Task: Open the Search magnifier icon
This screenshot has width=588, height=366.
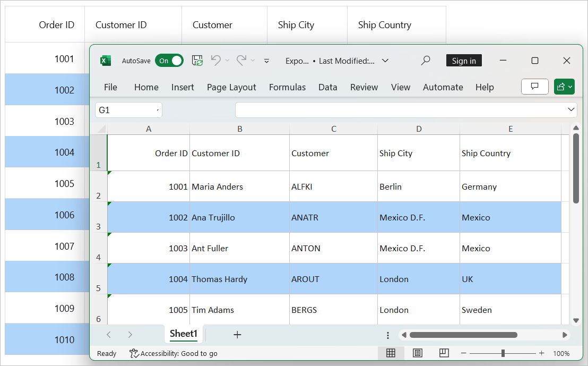Action: point(425,61)
